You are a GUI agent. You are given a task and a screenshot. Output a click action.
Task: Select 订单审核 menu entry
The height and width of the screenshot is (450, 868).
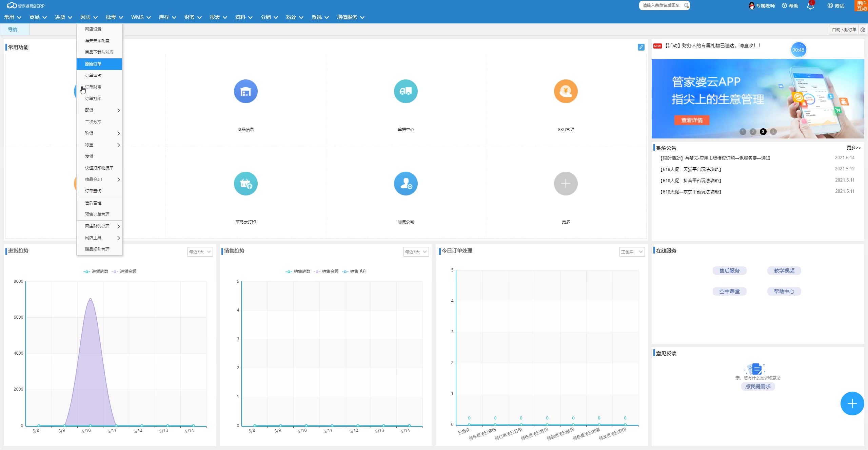coord(99,76)
